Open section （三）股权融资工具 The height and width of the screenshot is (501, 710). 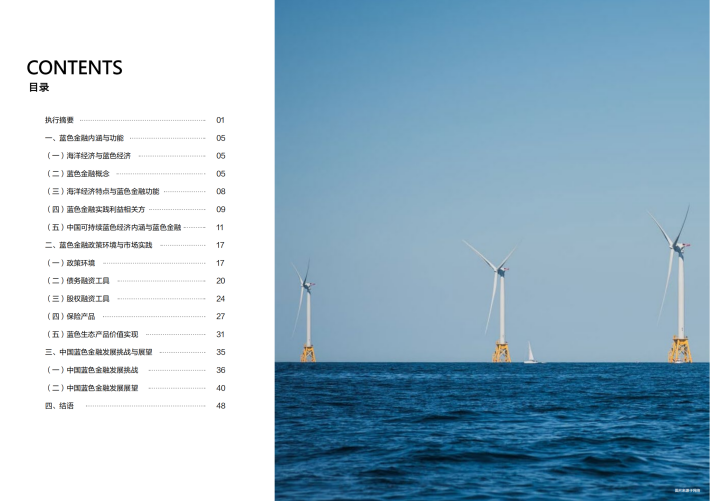[77, 299]
